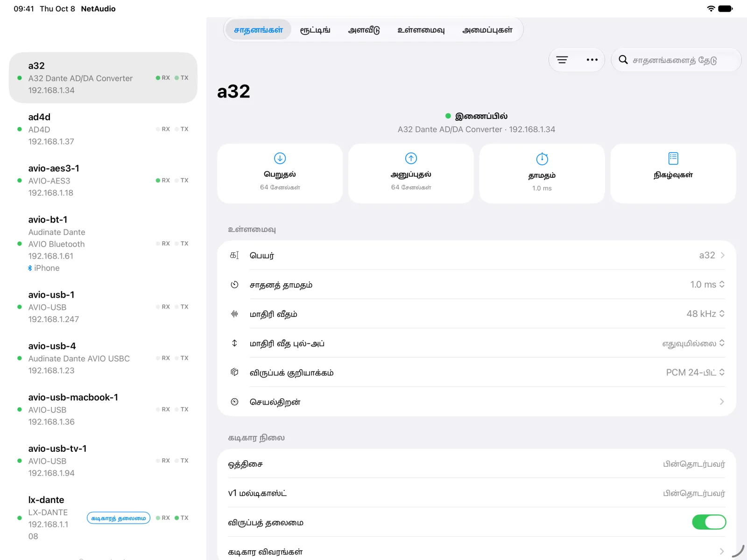Open the நிகழ்வுகள் card
The height and width of the screenshot is (560, 747).
(673, 174)
